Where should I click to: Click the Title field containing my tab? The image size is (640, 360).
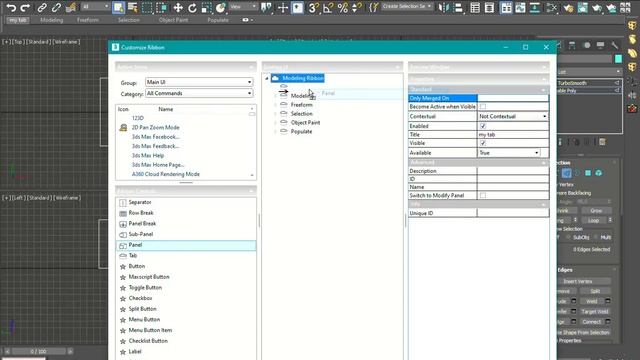[x=513, y=135]
